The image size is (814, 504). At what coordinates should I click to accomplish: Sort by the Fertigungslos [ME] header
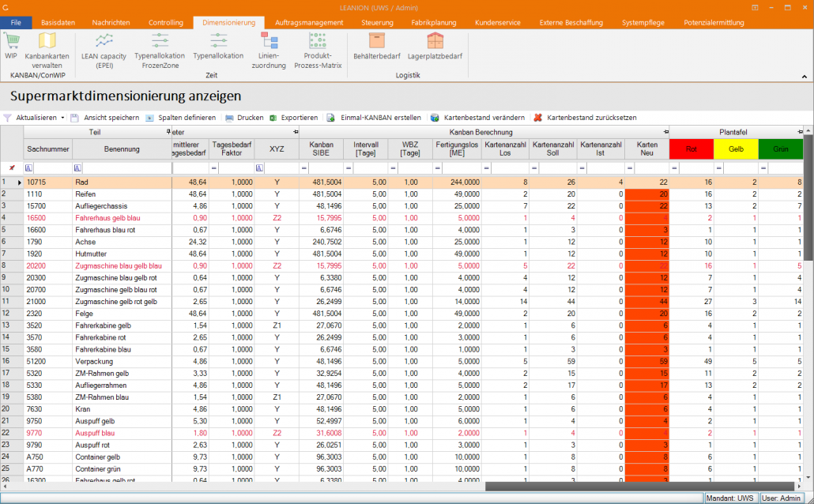tap(457, 149)
